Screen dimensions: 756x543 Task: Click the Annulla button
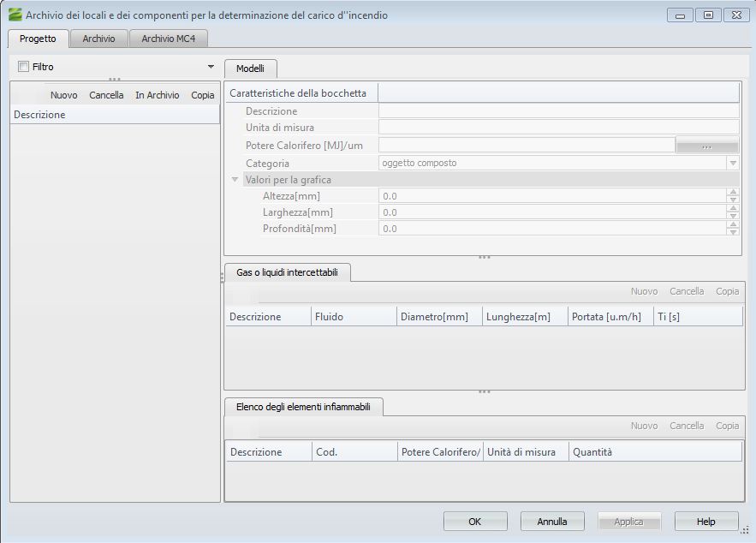pos(552,521)
